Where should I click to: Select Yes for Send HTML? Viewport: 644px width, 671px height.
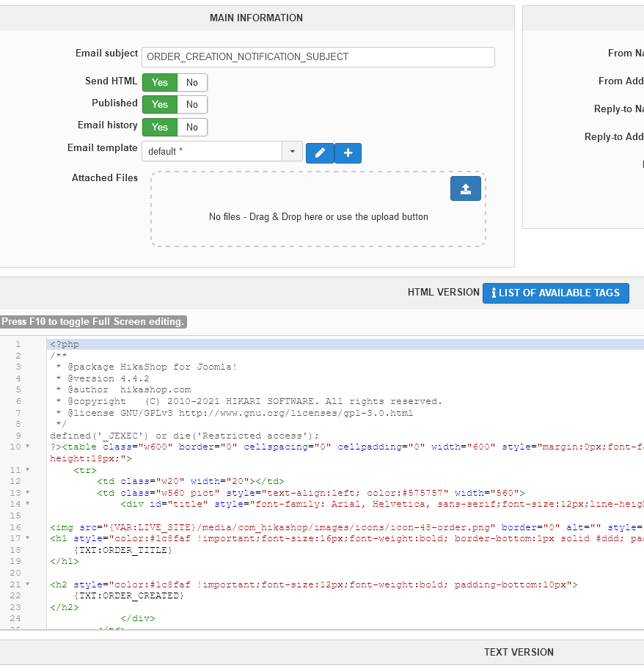click(x=160, y=82)
